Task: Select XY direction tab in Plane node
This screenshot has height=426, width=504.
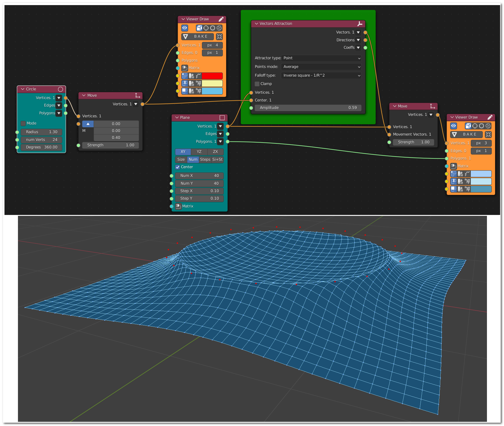Action: point(183,152)
